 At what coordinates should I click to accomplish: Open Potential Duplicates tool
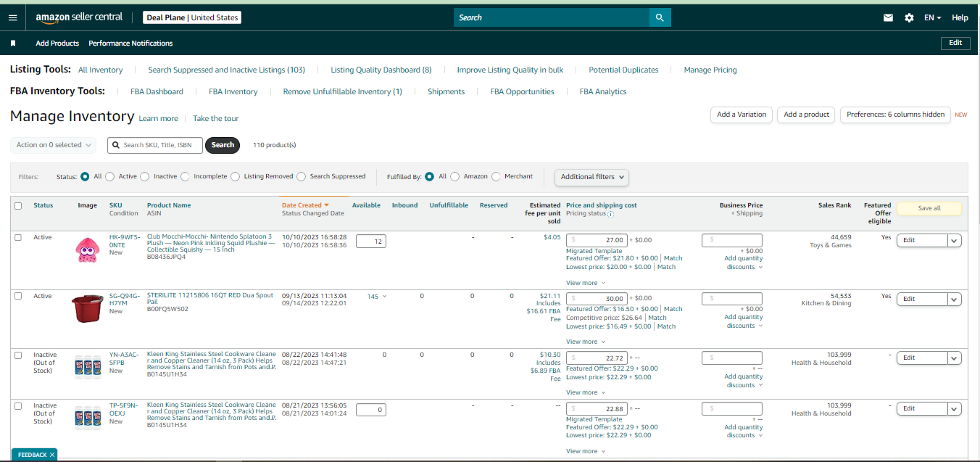623,70
